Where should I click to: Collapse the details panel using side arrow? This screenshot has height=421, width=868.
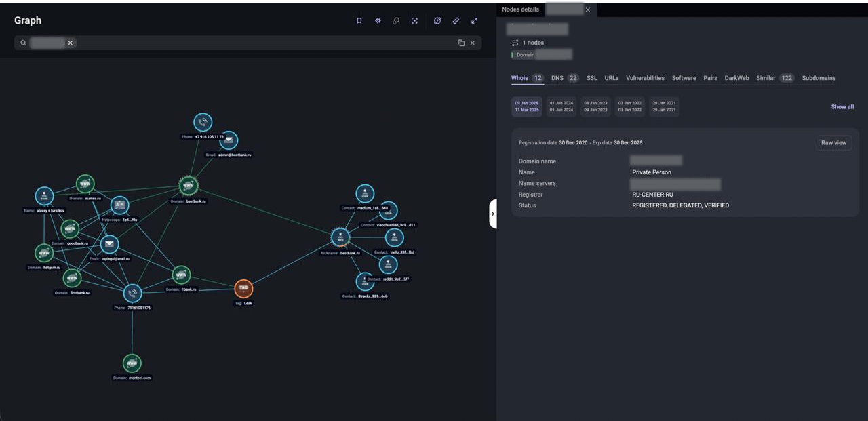[x=493, y=214]
